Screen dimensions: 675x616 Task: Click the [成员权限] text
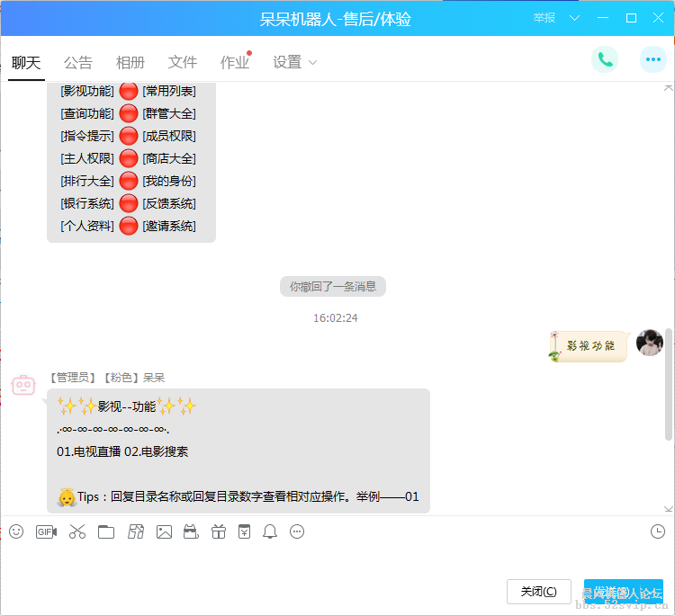point(169,136)
